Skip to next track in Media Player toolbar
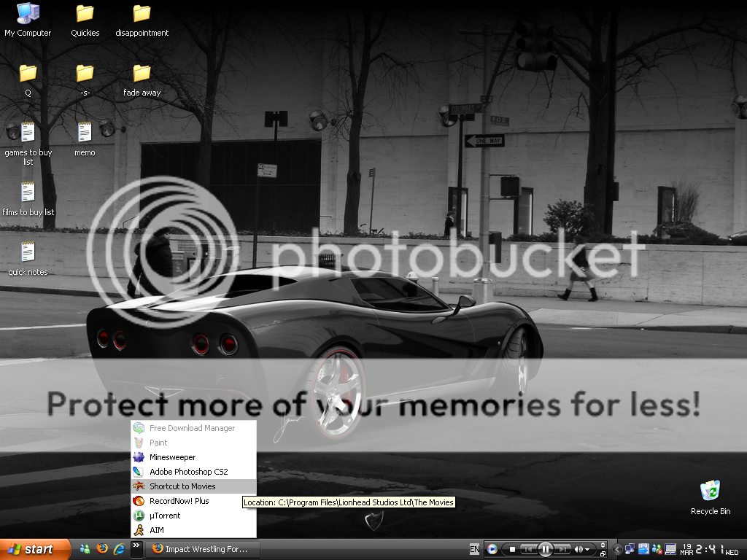 point(563,549)
